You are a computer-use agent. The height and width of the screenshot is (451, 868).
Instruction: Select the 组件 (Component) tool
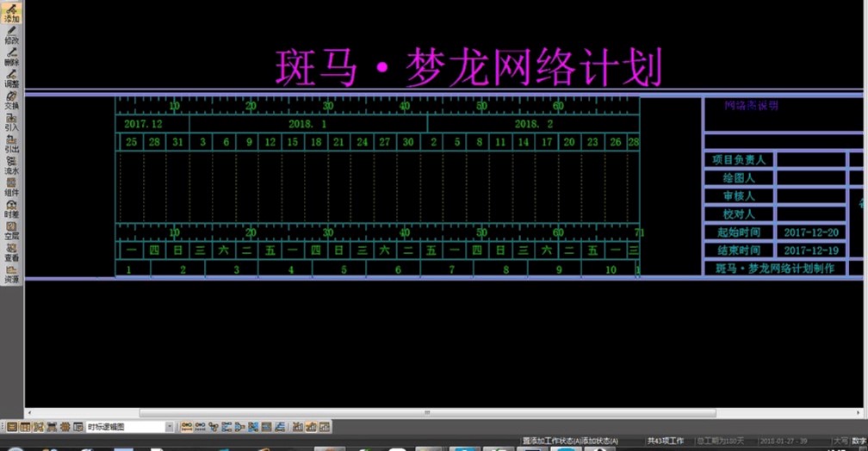11,187
